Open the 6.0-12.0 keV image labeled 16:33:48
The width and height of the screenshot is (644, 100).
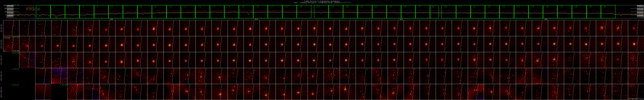point(11,44)
